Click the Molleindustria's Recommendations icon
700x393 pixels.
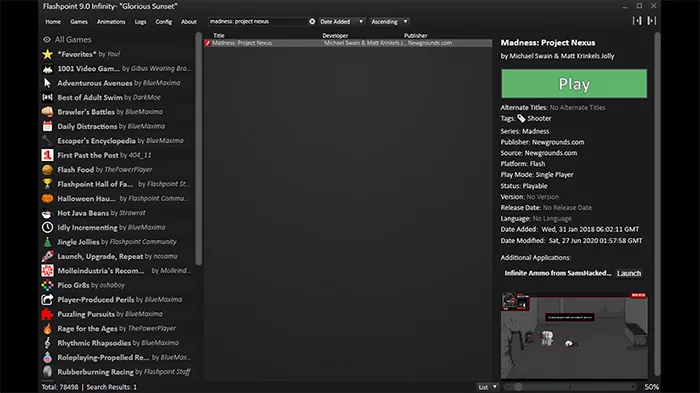[47, 271]
